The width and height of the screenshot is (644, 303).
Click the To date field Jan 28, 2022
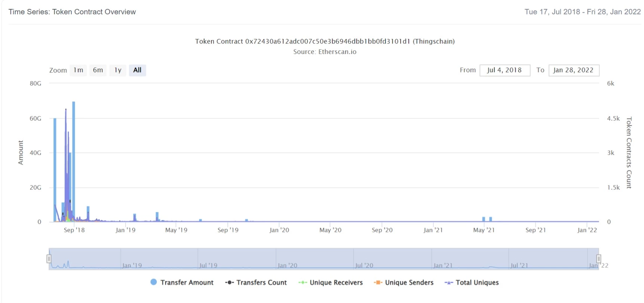[574, 70]
